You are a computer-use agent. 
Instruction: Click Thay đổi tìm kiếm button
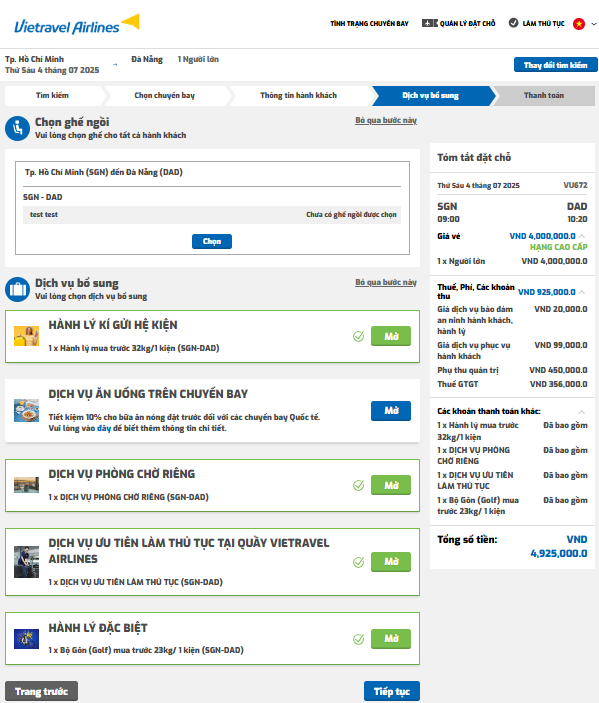coord(556,65)
